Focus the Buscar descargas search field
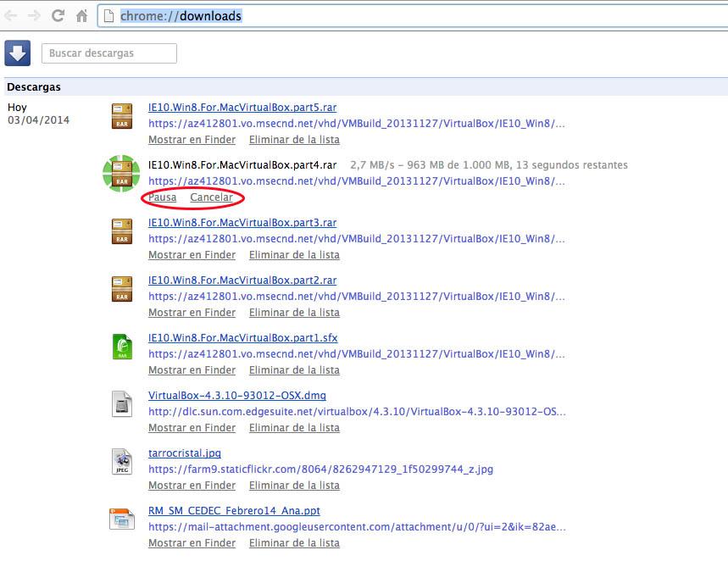Screen dimensions: 728x561 coord(108,53)
